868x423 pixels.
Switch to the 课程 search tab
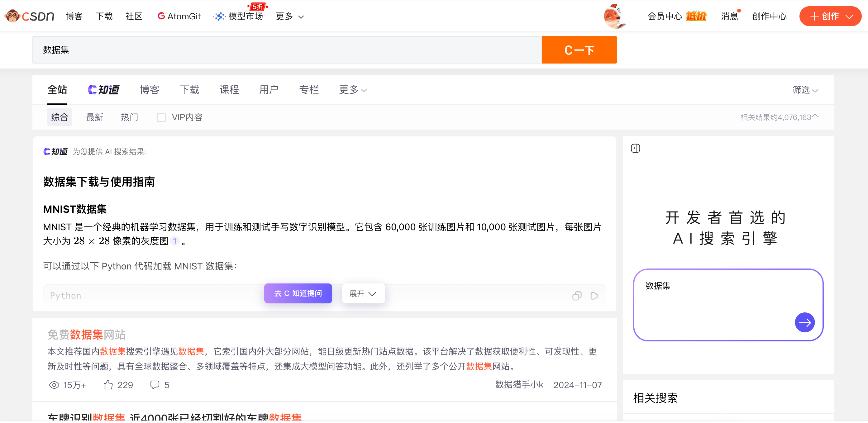point(229,90)
